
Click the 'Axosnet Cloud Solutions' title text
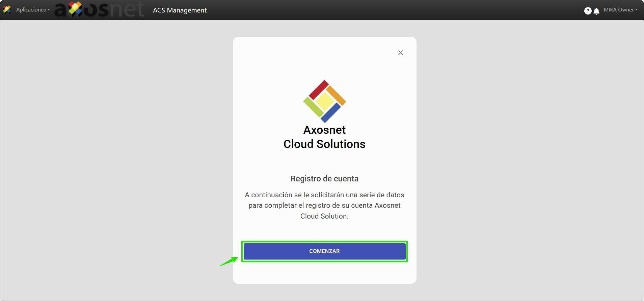coord(324,137)
